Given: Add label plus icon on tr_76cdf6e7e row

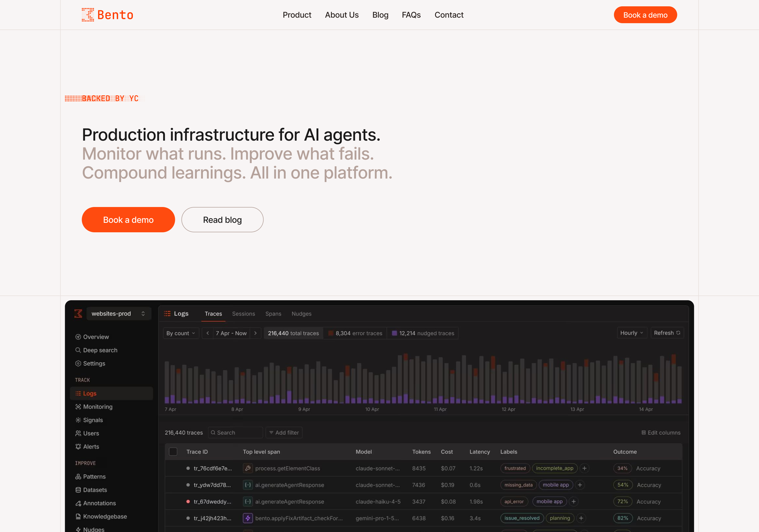Looking at the screenshot, I should (x=585, y=468).
